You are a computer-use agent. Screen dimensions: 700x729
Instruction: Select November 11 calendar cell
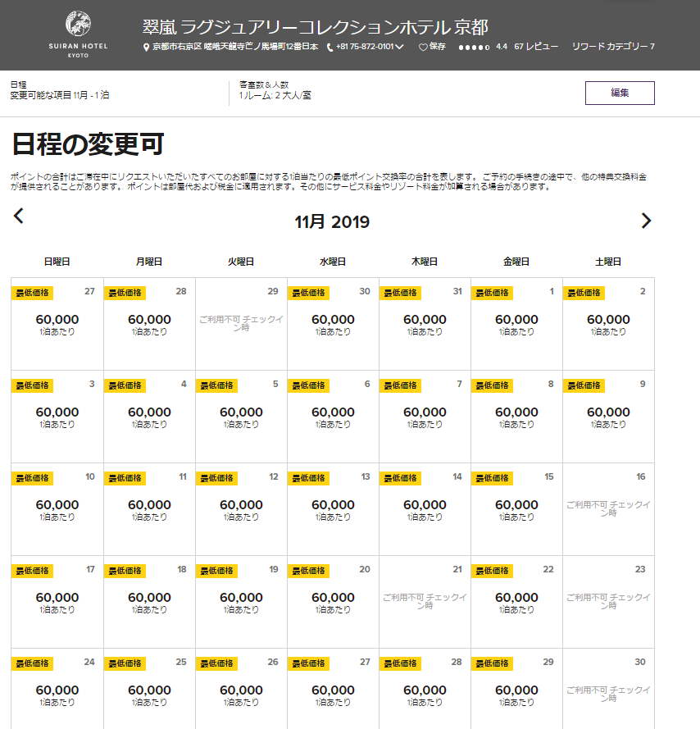[149, 509]
